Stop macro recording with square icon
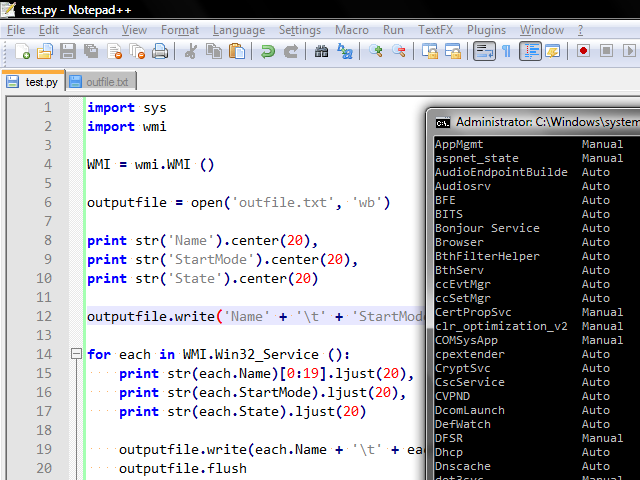The image size is (640, 480). [607, 51]
